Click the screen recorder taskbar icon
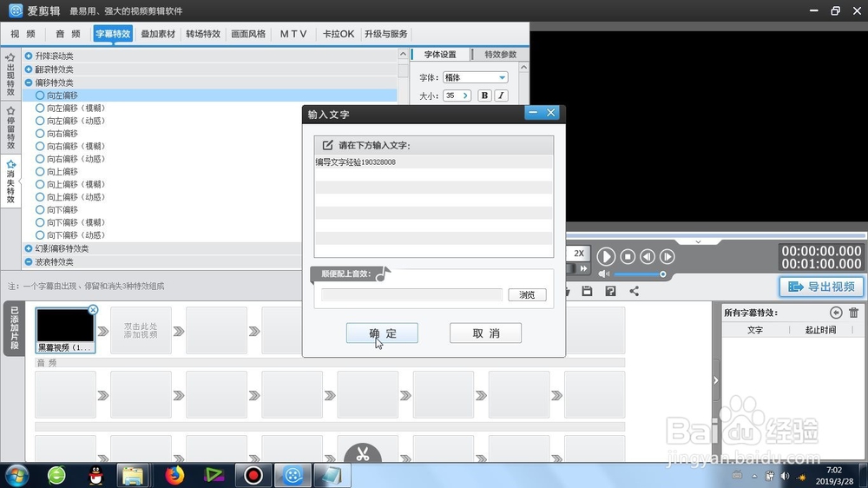 (x=253, y=475)
